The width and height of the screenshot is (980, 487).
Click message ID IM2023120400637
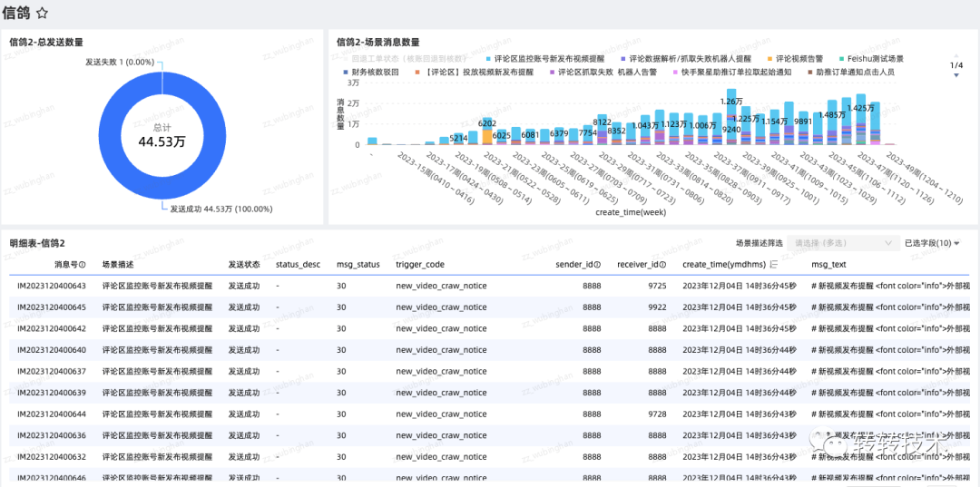(x=52, y=371)
